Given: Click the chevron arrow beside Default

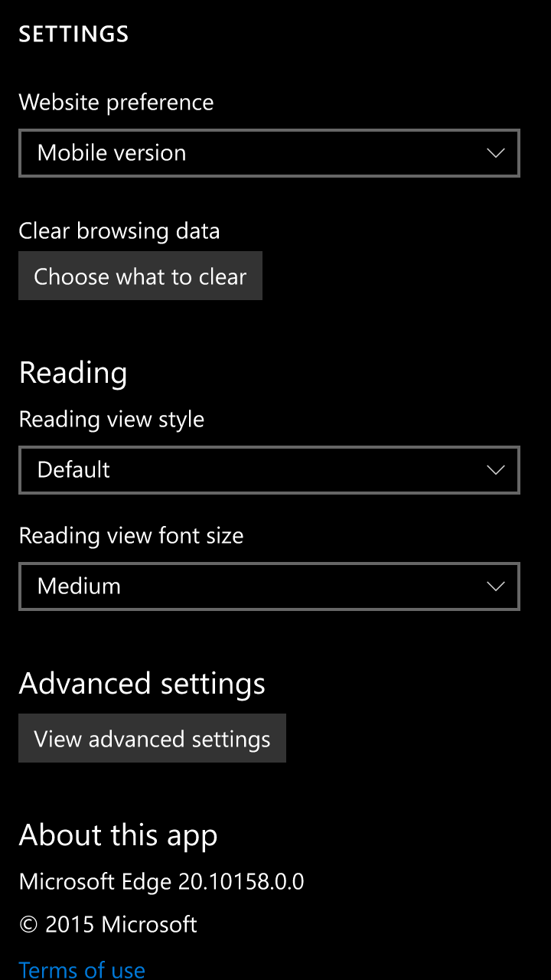Looking at the screenshot, I should pyautogui.click(x=496, y=470).
